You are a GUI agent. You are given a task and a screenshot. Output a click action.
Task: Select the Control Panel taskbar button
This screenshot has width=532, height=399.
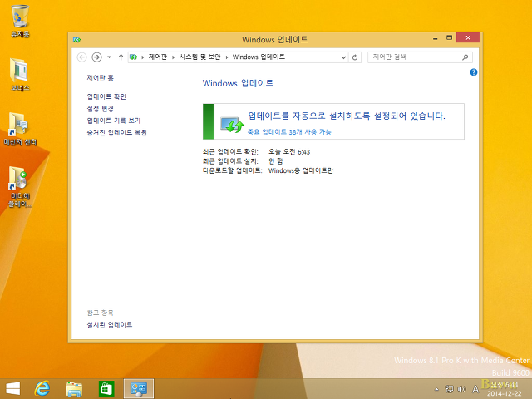click(x=139, y=389)
